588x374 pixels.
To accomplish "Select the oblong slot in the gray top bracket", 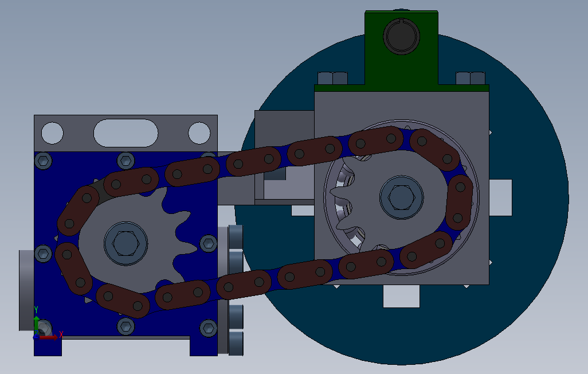I will (x=126, y=133).
